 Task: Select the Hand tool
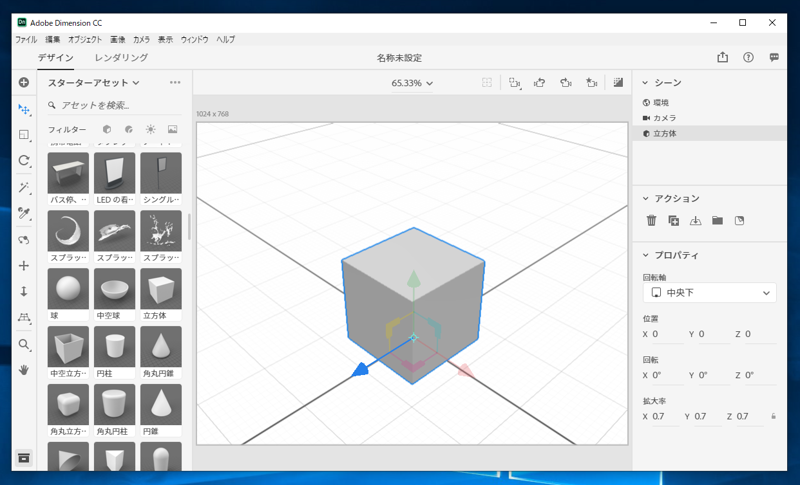coord(24,370)
